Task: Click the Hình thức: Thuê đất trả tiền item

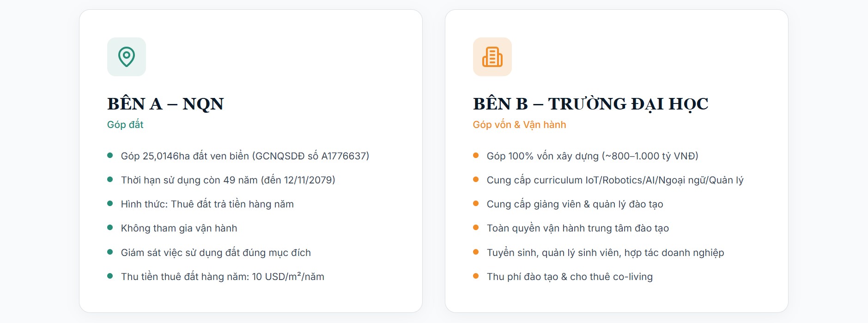Action: tap(207, 204)
